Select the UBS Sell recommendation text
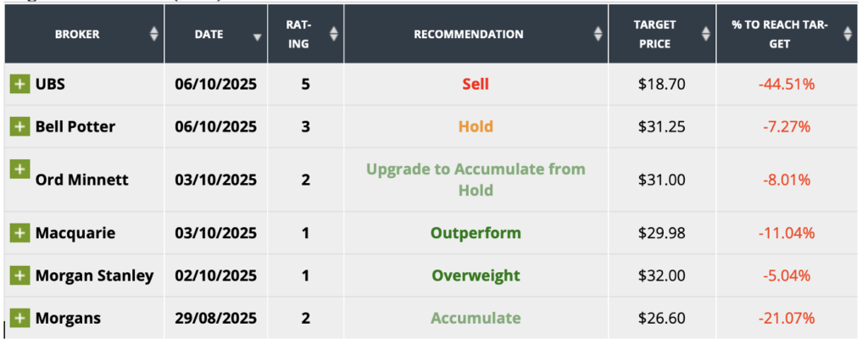The height and width of the screenshot is (350, 868). pyautogui.click(x=476, y=84)
